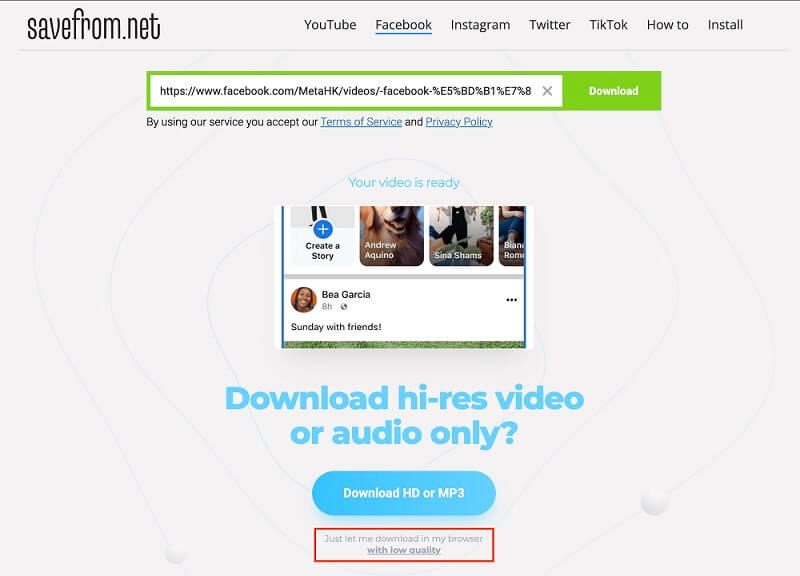
Task: Click the Download HD or MP3 button
Action: tap(404, 493)
